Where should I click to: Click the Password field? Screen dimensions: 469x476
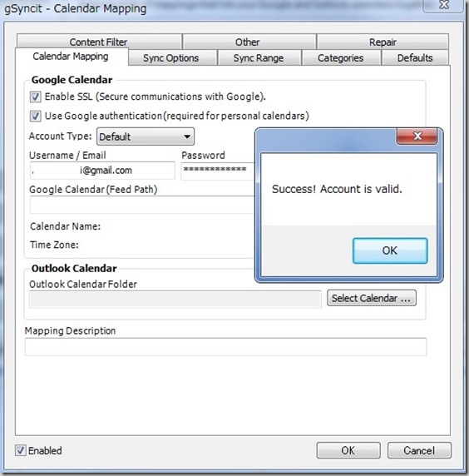(218, 171)
